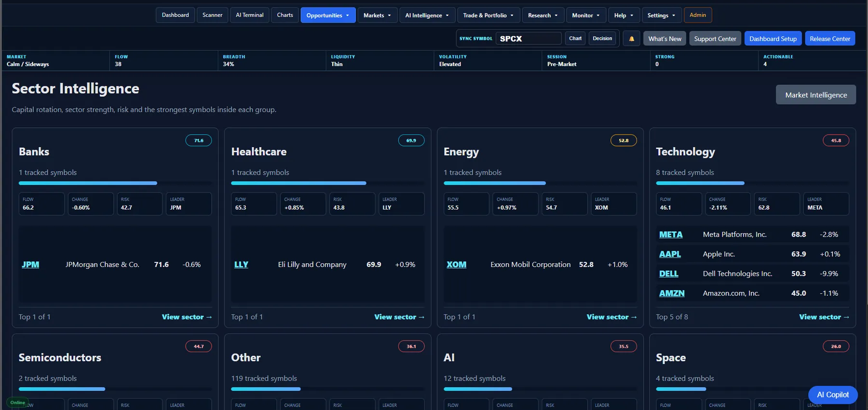
Task: Click the ACTIONABLE 4 status
Action: (812, 61)
